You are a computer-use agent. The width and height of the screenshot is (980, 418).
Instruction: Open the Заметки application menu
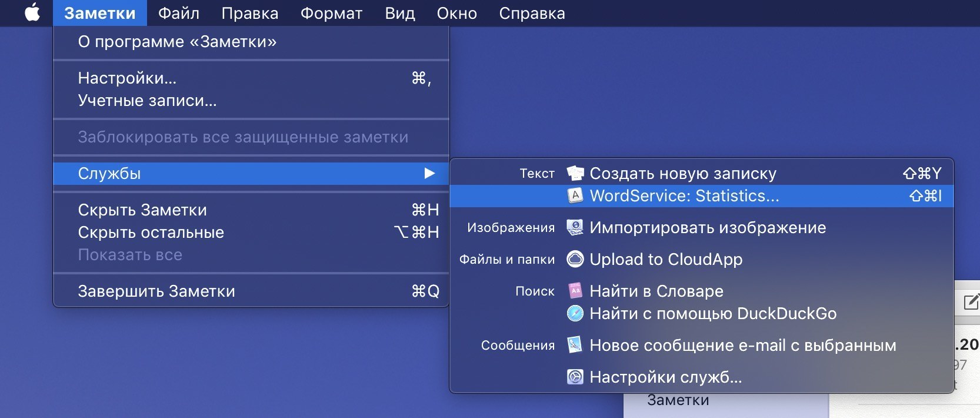[x=99, y=13]
